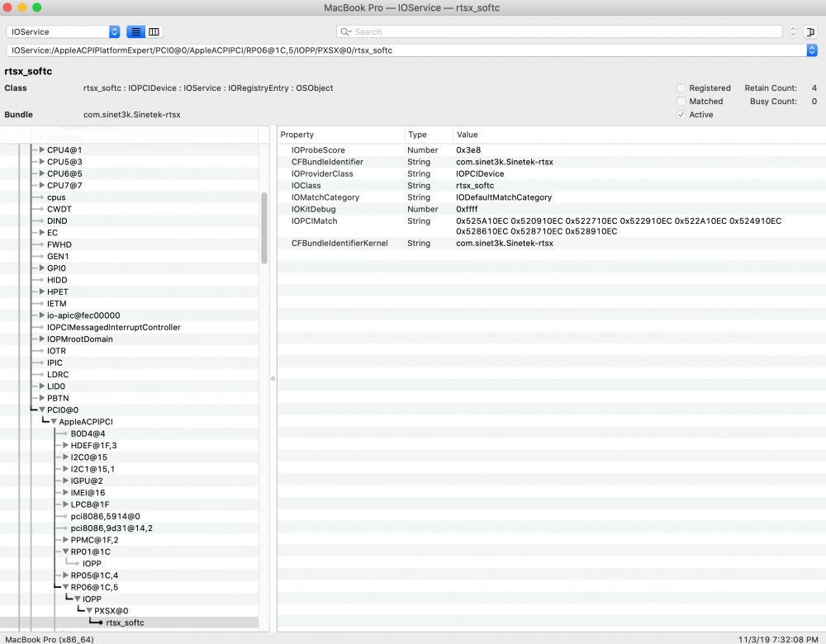The height and width of the screenshot is (644, 826).
Task: Expand the I2C0@15 node
Action: point(65,457)
